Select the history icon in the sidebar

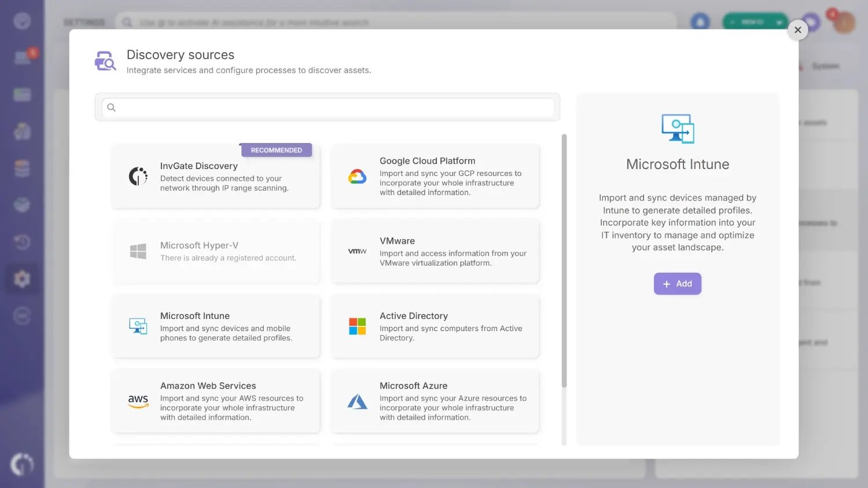coord(22,241)
